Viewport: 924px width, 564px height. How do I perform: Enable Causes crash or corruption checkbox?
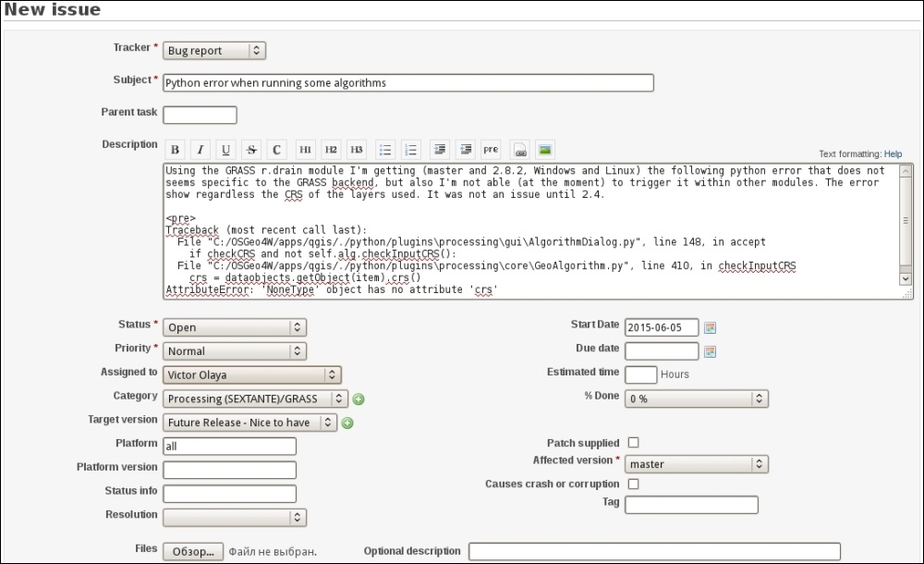633,484
